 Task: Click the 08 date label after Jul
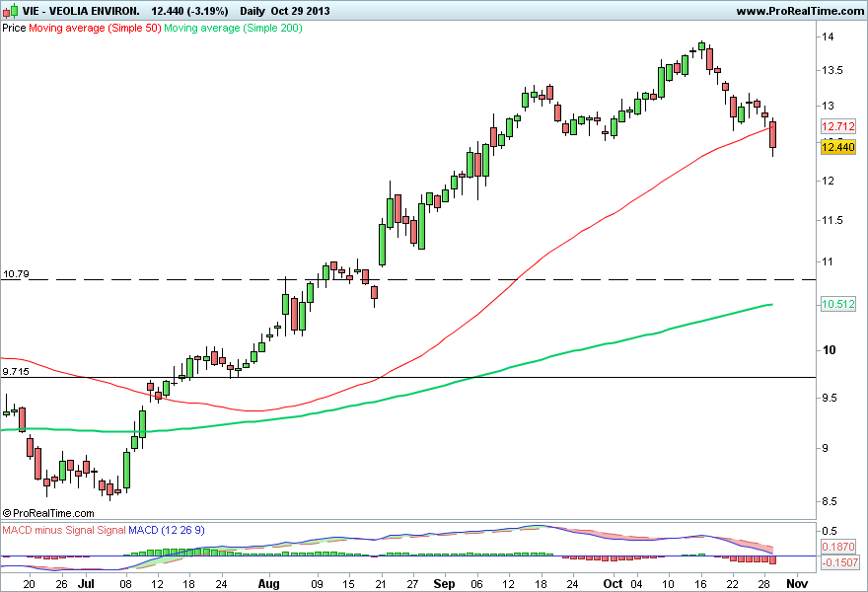pyautogui.click(x=125, y=584)
